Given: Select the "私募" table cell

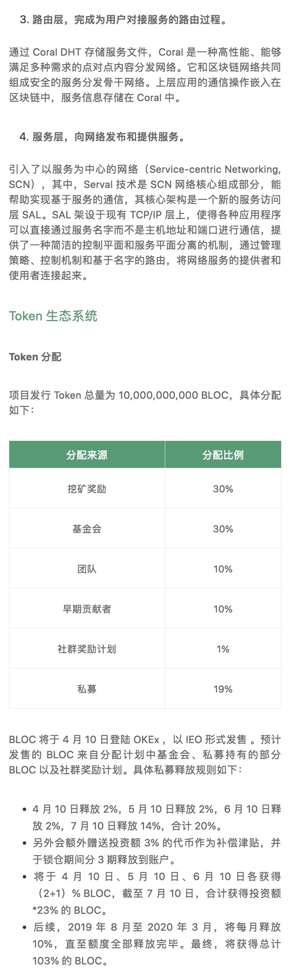Looking at the screenshot, I should point(87,689).
